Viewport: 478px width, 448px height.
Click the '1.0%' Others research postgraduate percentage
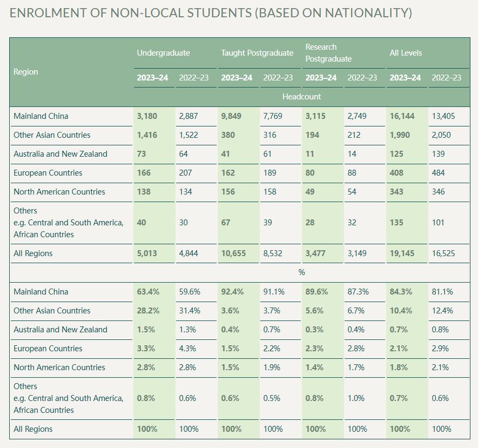(356, 398)
